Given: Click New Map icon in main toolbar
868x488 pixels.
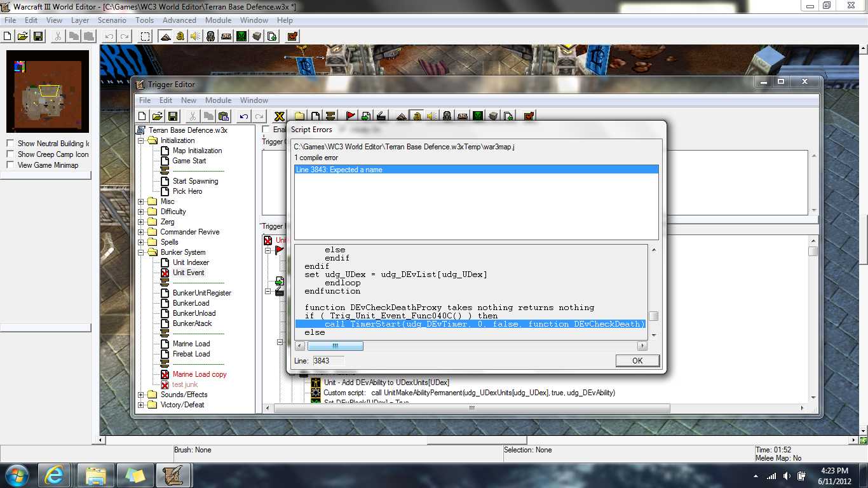Looking at the screenshot, I should 8,37.
